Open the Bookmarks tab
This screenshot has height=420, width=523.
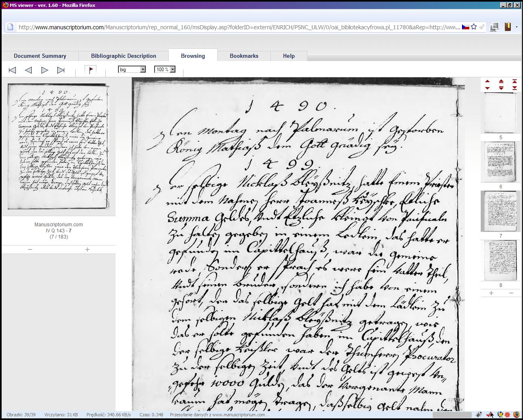[244, 56]
